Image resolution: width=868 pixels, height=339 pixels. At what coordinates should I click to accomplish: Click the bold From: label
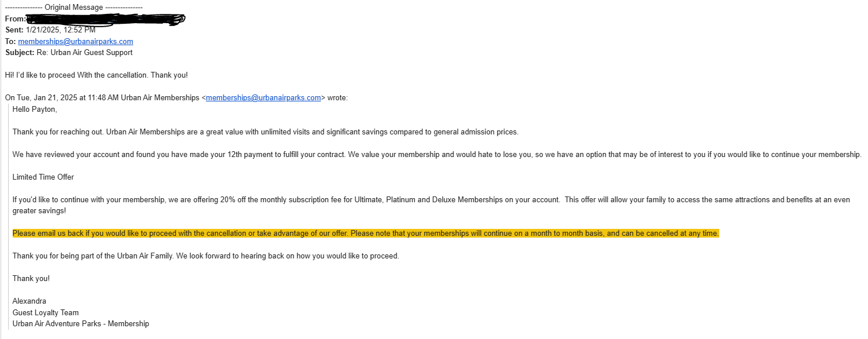point(16,19)
